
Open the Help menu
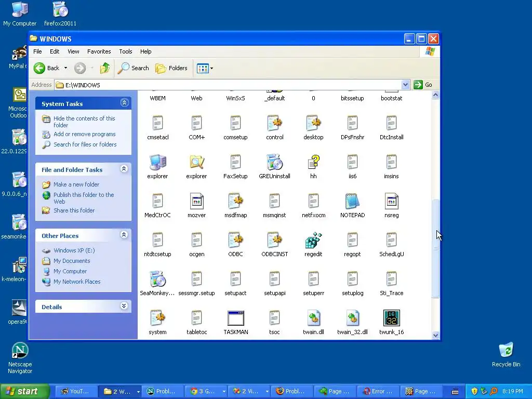pyautogui.click(x=146, y=51)
